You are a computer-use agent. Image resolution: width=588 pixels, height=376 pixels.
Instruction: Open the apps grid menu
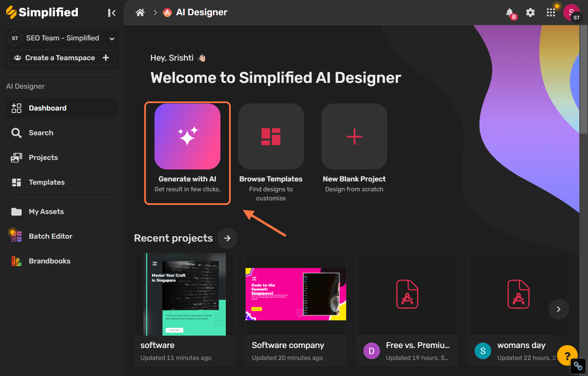click(x=551, y=12)
